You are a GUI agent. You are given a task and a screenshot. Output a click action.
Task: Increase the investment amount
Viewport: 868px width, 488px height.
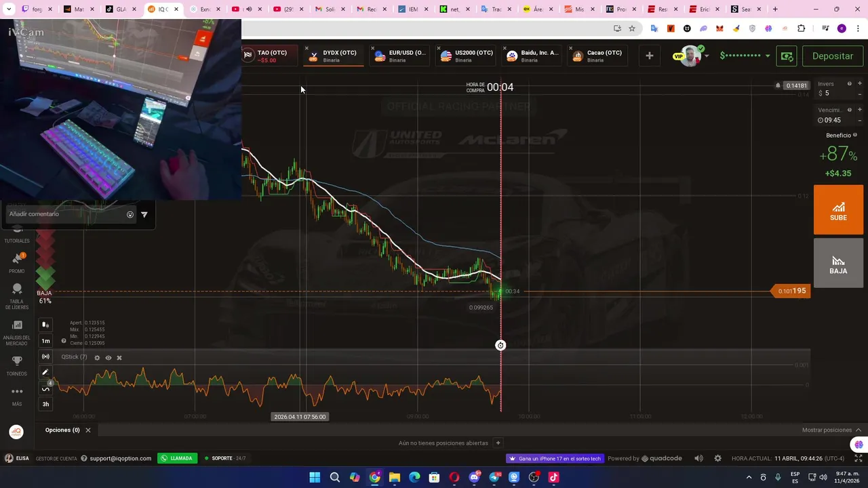860,84
